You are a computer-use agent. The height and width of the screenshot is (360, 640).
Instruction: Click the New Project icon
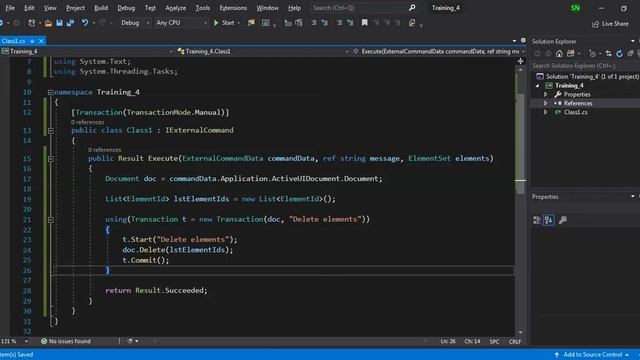pos(31,23)
